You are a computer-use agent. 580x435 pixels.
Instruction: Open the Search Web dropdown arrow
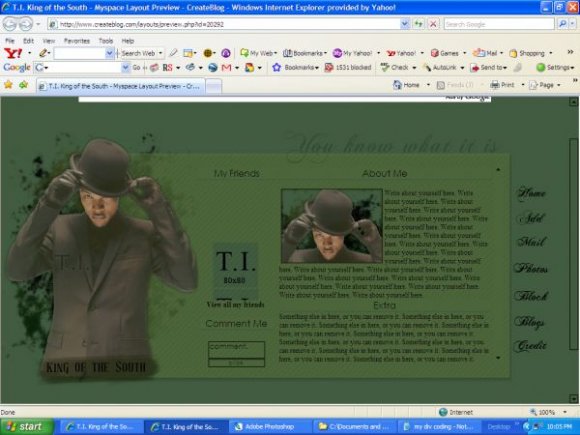161,53
